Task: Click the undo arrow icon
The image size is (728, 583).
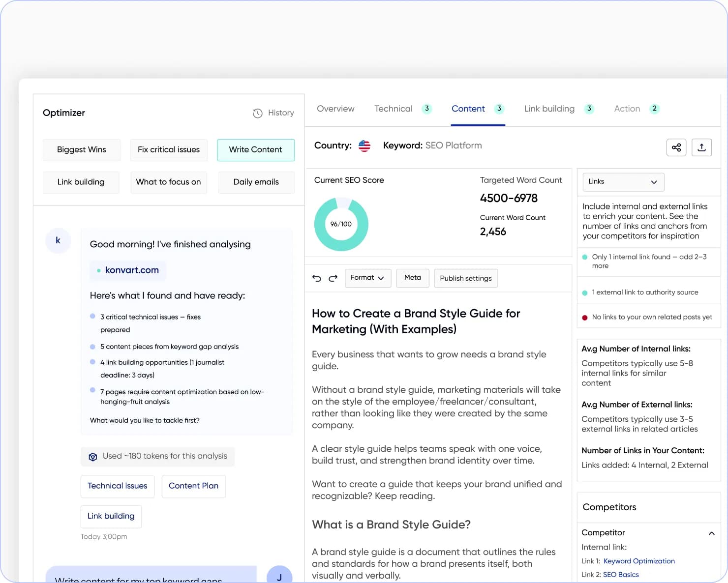Action: (317, 278)
